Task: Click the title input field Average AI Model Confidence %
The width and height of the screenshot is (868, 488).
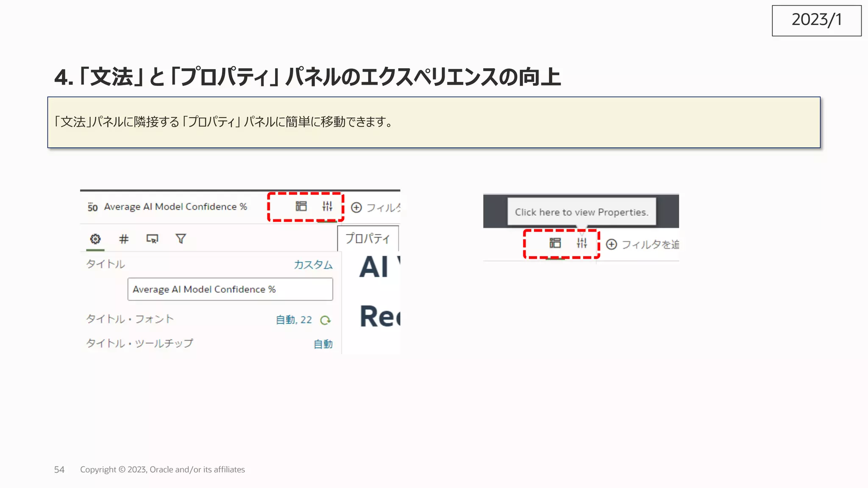Action: coord(230,289)
